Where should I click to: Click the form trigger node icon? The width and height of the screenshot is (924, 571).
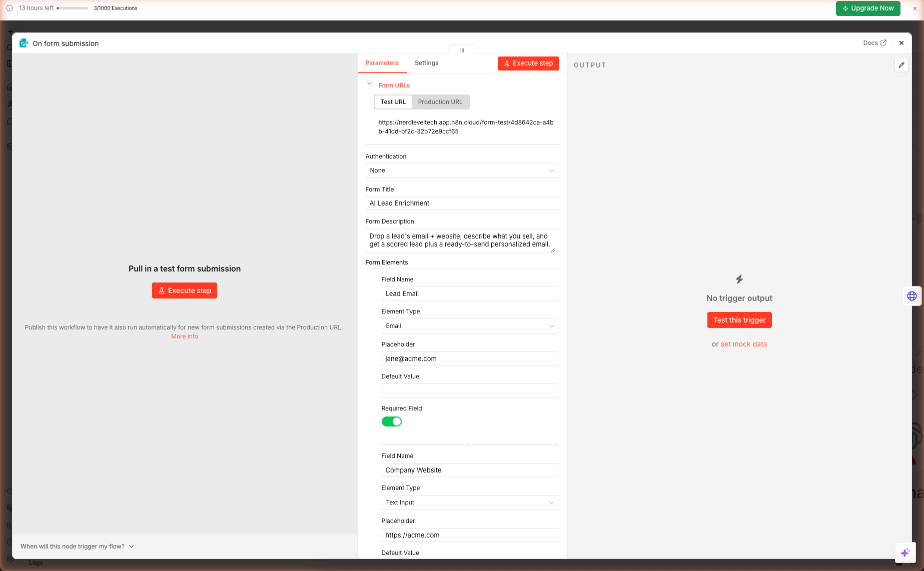(x=24, y=43)
